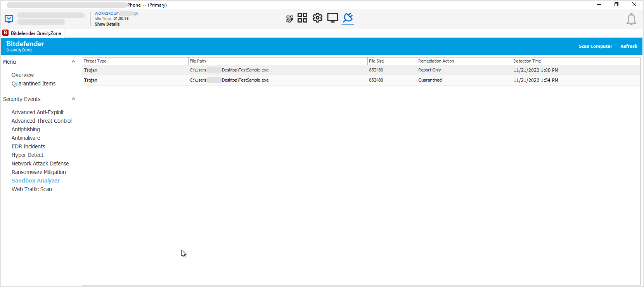Switch to the Bitdefender GravityZone tab
644x287 pixels.
pos(33,33)
